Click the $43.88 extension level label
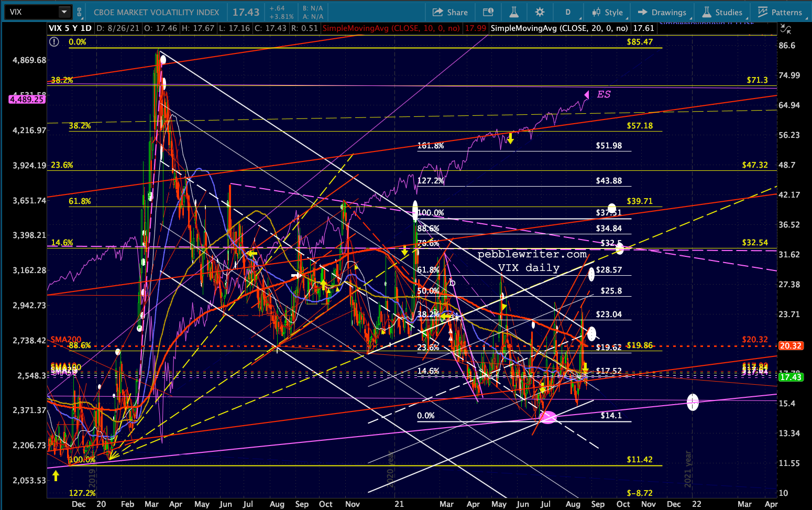The width and height of the screenshot is (812, 510). pyautogui.click(x=609, y=181)
